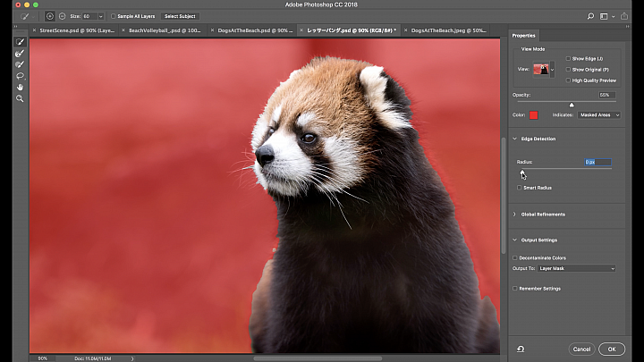
Task: Click the View mode thumbnail preview
Action: [x=541, y=70]
